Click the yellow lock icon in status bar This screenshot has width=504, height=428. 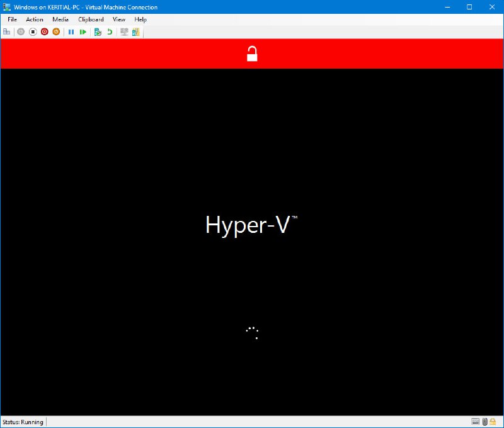(x=493, y=422)
